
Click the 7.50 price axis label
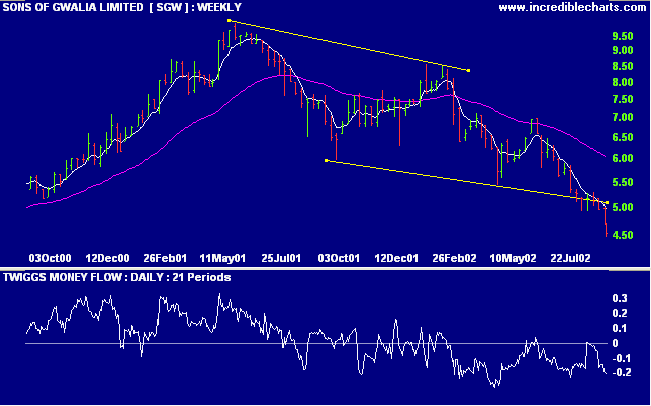[623, 99]
